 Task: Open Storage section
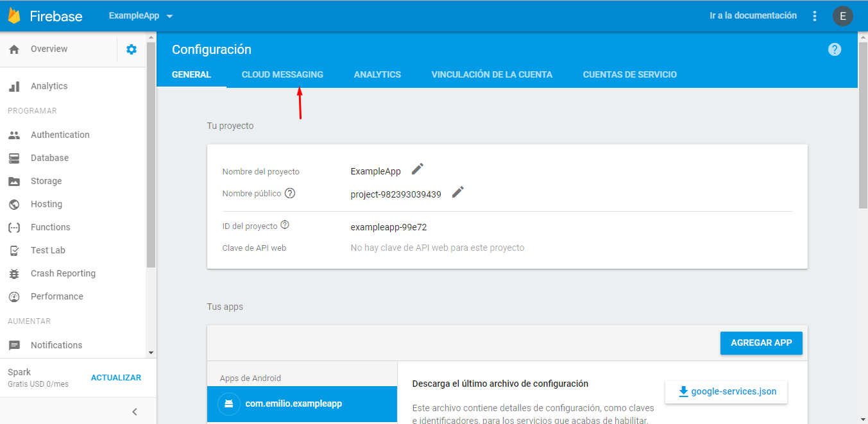[46, 181]
